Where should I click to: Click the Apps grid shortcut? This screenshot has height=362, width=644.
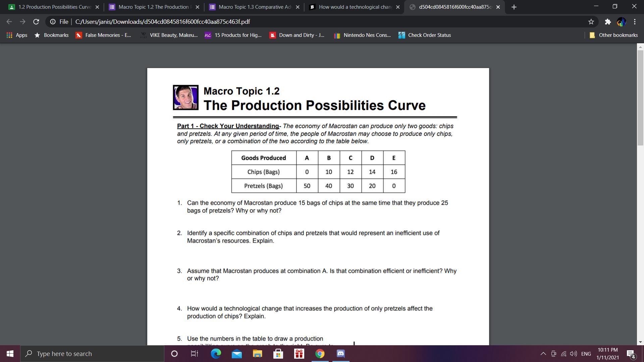point(17,35)
